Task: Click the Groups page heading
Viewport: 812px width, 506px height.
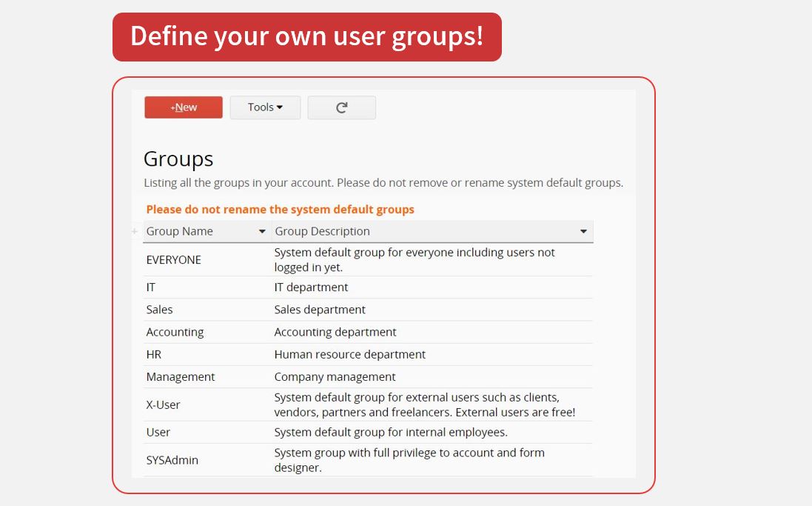Action: (x=178, y=159)
